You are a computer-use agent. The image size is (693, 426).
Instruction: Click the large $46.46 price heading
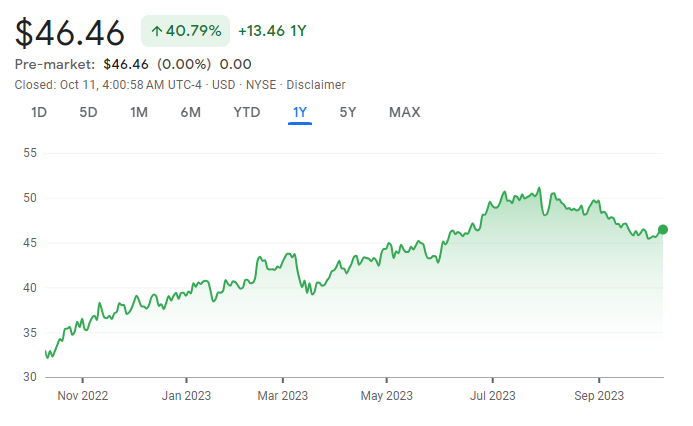70,33
